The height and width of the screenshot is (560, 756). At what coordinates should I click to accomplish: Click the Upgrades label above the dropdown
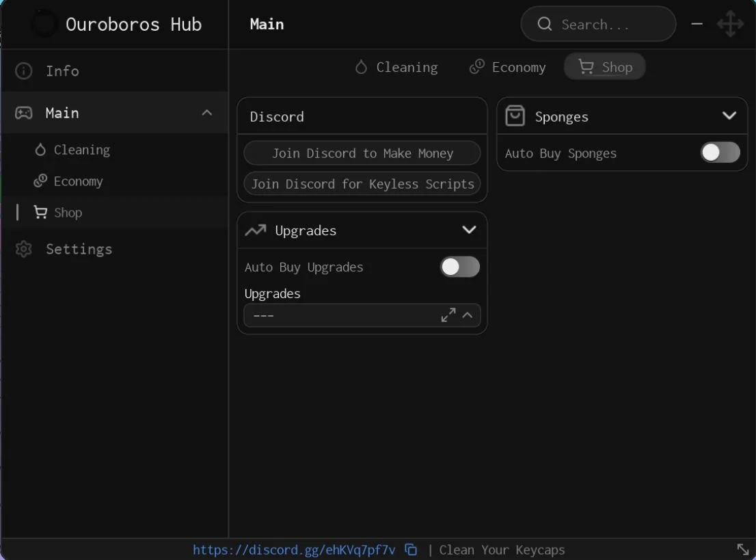(273, 294)
